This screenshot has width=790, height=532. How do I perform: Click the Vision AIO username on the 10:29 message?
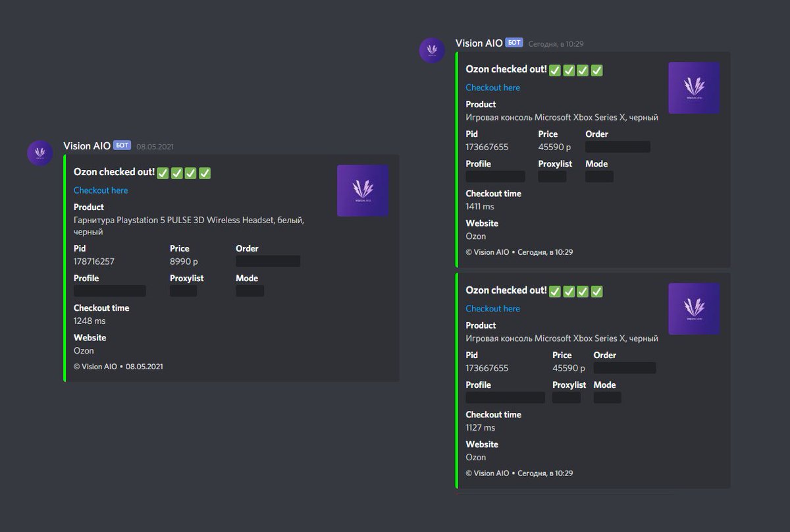coord(479,43)
